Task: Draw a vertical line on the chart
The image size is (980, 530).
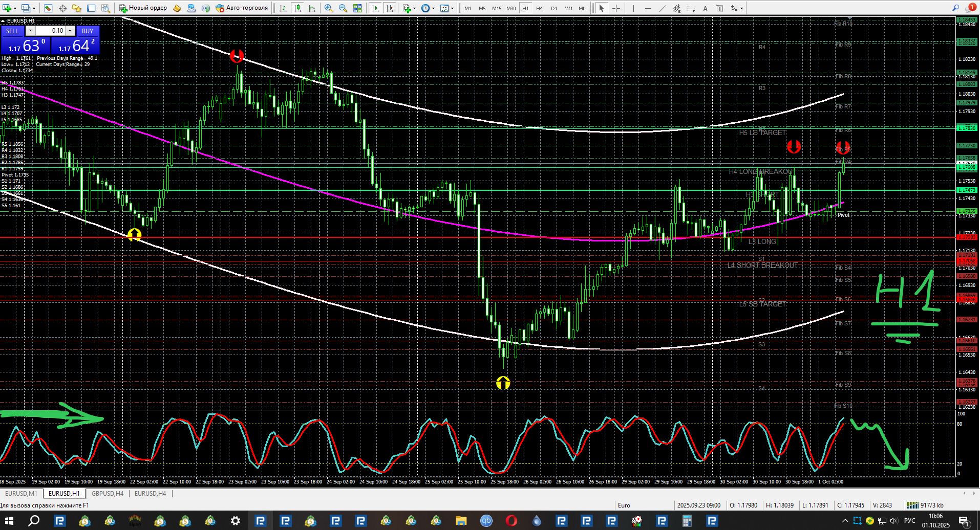Action: click(633, 8)
